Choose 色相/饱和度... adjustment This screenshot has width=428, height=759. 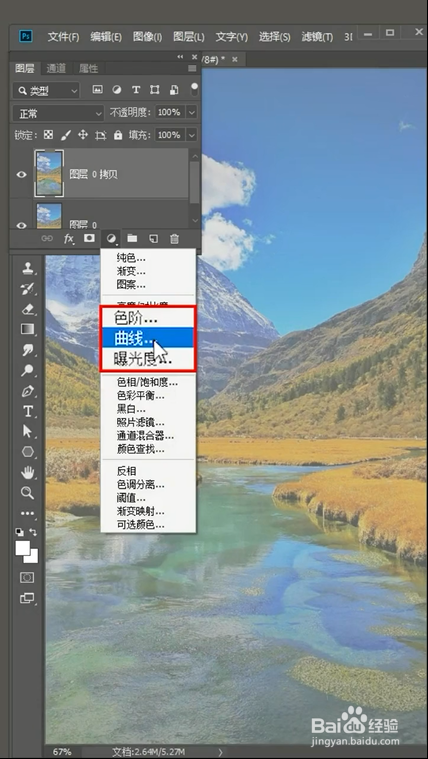(x=148, y=382)
